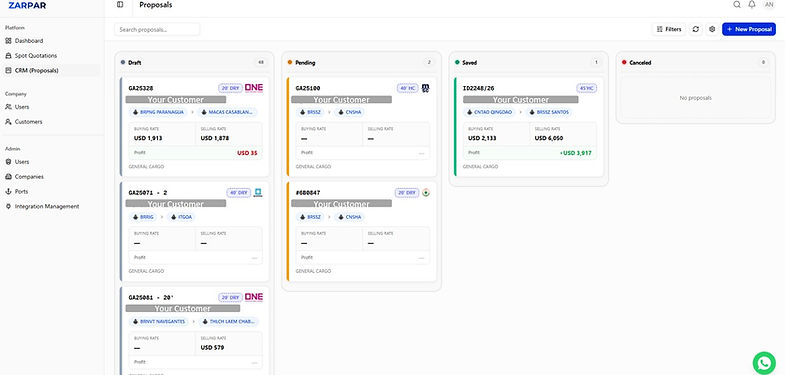Open Integration Management page
Screen dimensions: 785x375
pos(47,206)
